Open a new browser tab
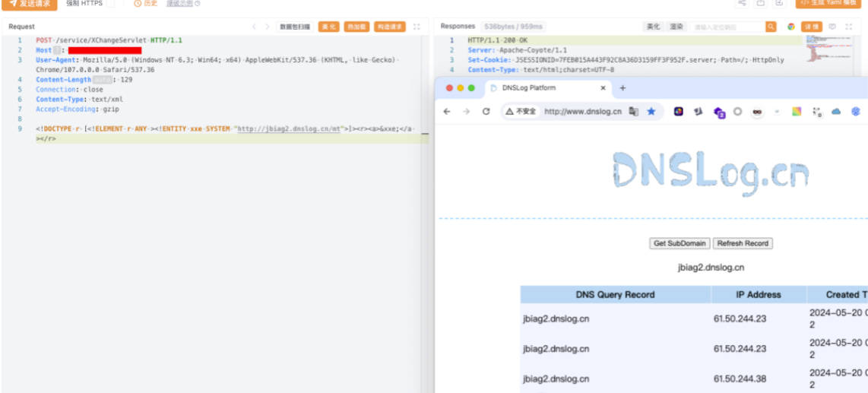Screen dimensions: 868x393 pyautogui.click(x=622, y=88)
